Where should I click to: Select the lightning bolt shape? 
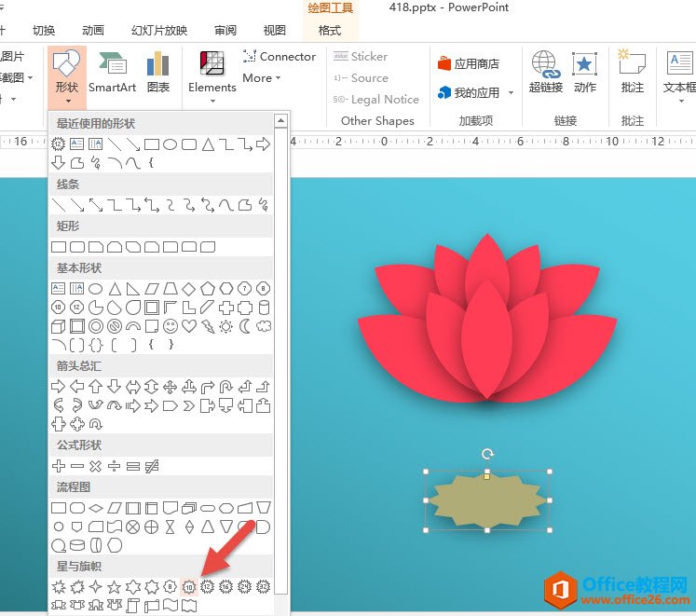[x=208, y=326]
